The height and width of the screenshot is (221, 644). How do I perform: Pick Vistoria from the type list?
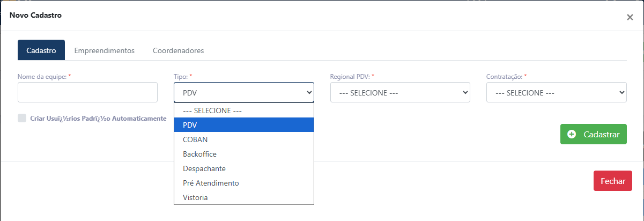click(243, 197)
